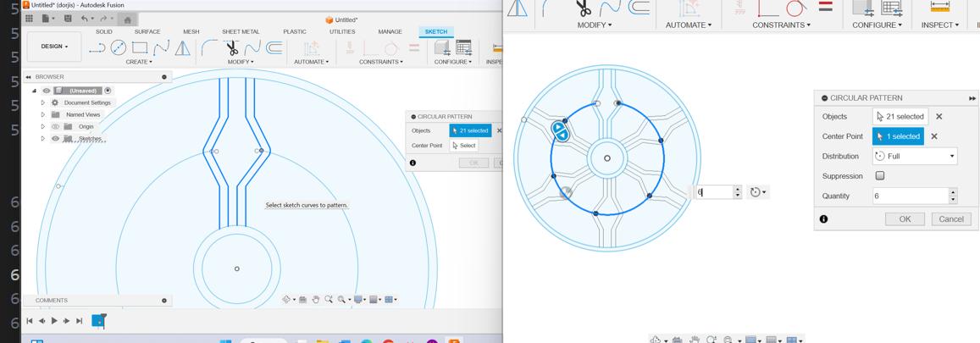Click the Redo arrow in left window
Screen dimensions: 980x343
103,19
